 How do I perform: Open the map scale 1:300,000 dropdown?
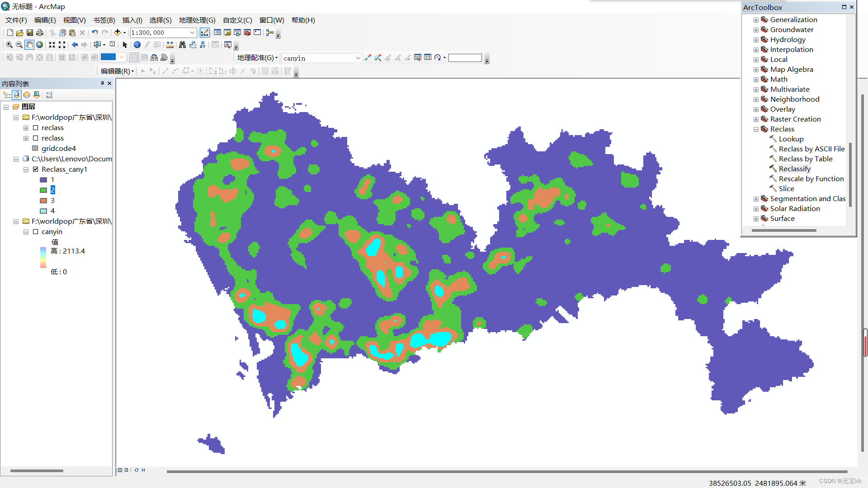point(192,33)
